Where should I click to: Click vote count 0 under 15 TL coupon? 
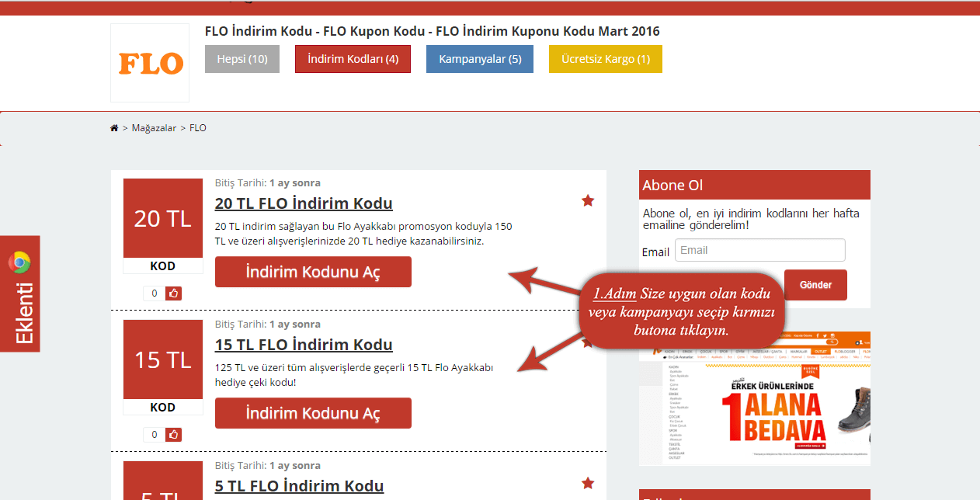pos(155,435)
